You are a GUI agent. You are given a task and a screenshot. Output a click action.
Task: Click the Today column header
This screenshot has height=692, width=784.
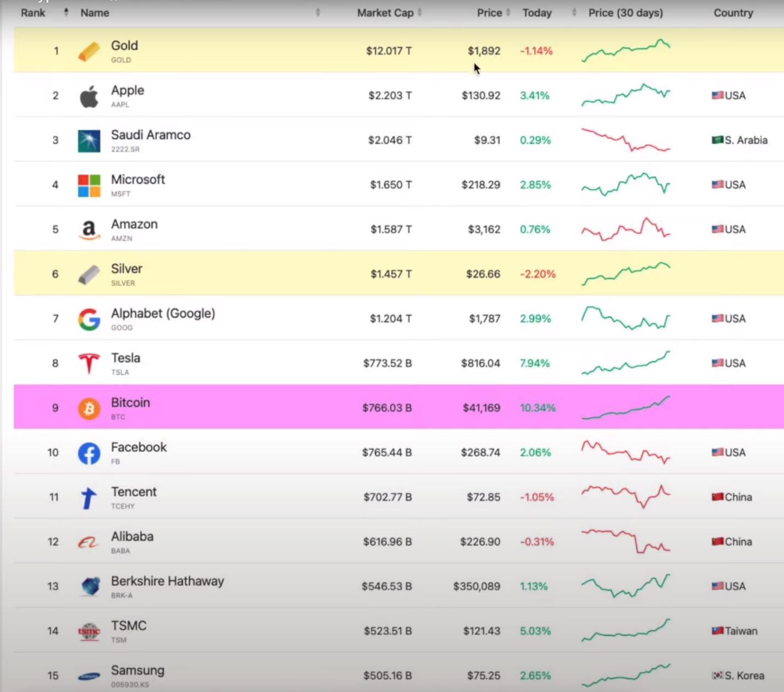point(537,13)
